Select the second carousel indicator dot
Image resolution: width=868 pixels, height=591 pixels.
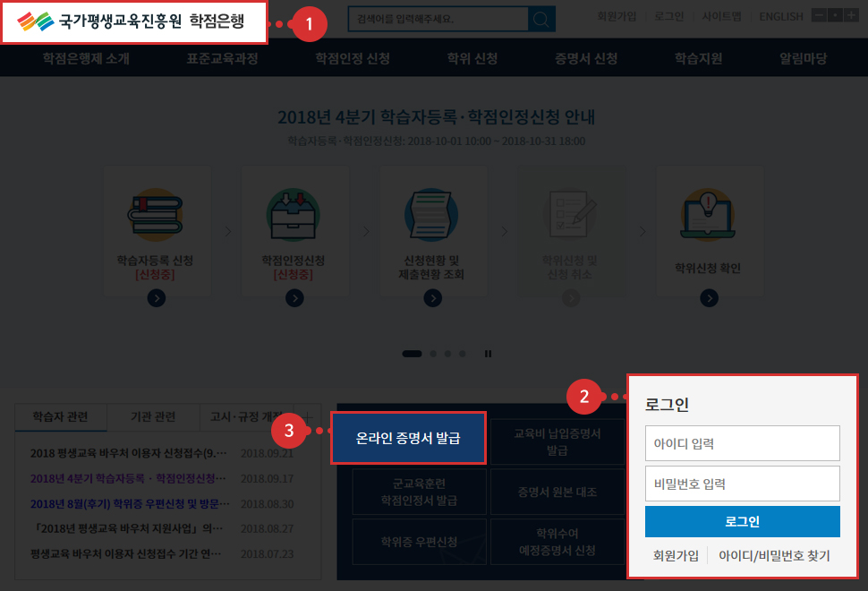[x=434, y=354]
